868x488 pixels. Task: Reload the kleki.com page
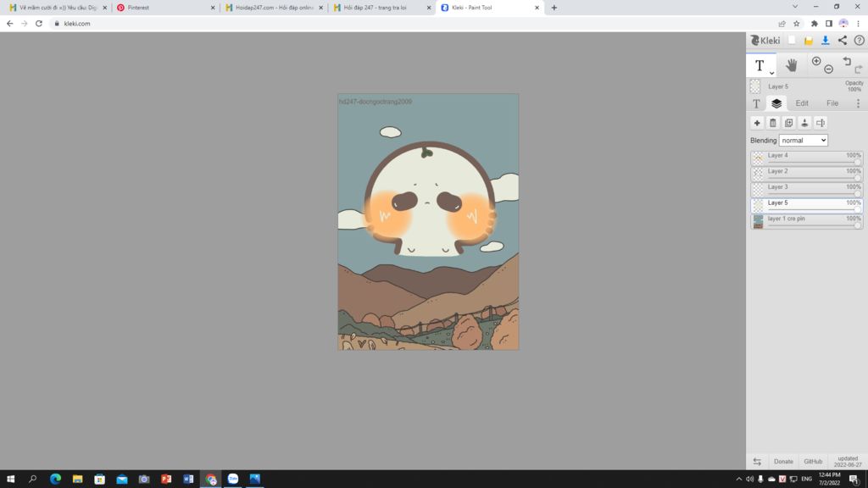(x=39, y=23)
